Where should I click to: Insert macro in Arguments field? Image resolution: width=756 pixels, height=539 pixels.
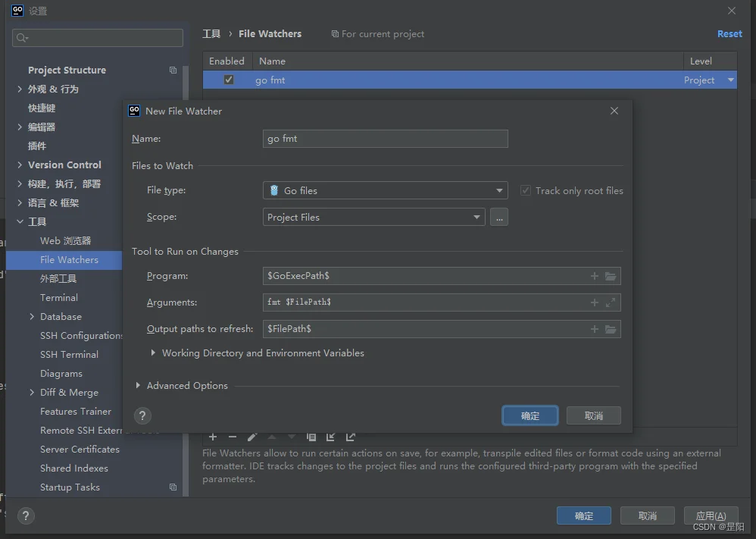click(x=595, y=302)
